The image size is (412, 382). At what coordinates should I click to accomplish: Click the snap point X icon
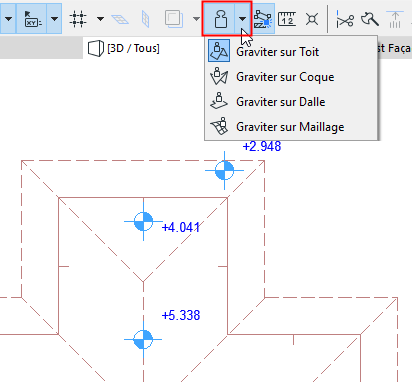[312, 19]
